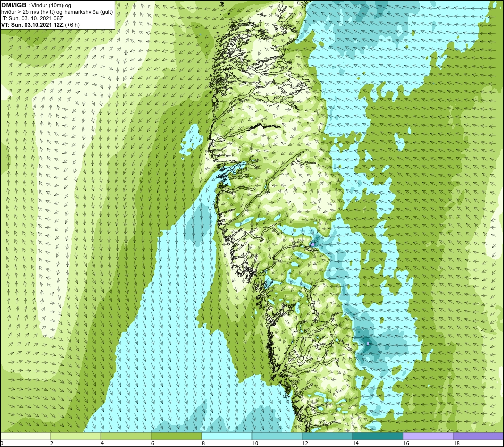
Task: Click the legend label '0'
Action: (x=2, y=444)
